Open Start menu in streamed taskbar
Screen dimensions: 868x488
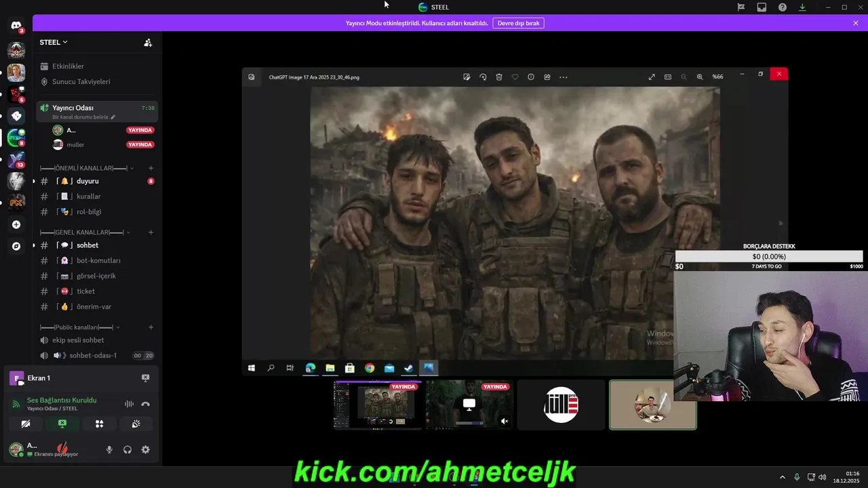(252, 368)
